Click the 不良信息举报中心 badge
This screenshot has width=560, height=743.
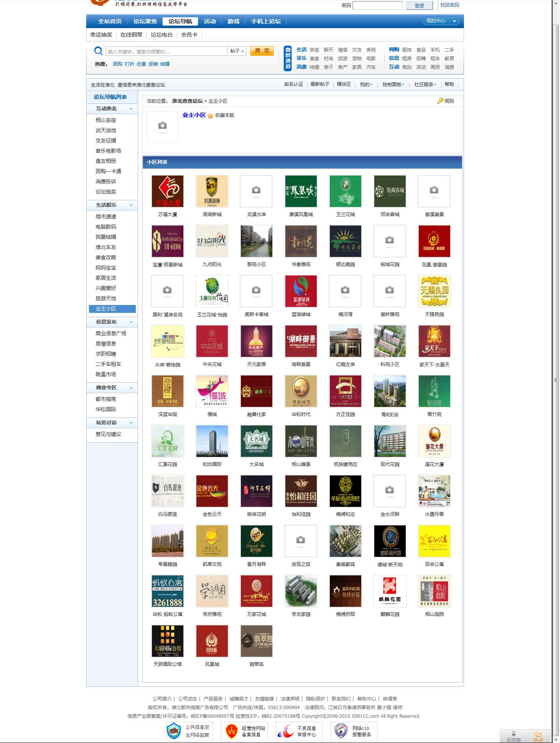pyautogui.click(x=299, y=732)
